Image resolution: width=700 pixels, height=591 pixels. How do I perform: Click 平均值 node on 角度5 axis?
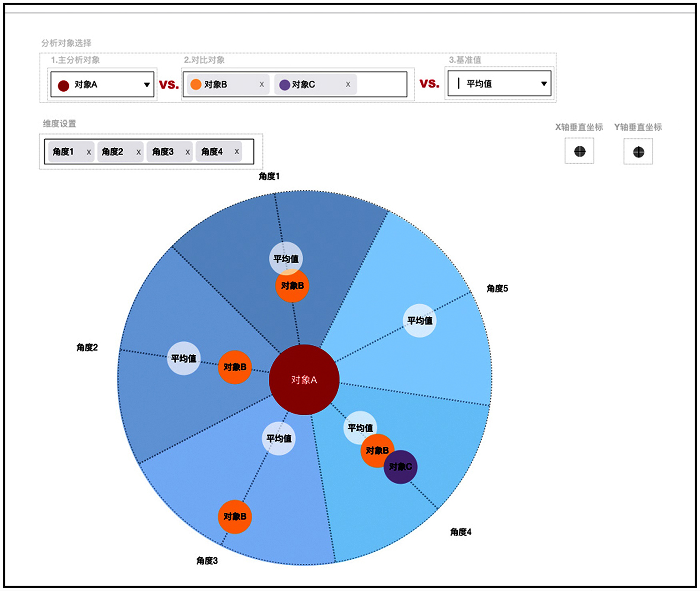tap(420, 321)
